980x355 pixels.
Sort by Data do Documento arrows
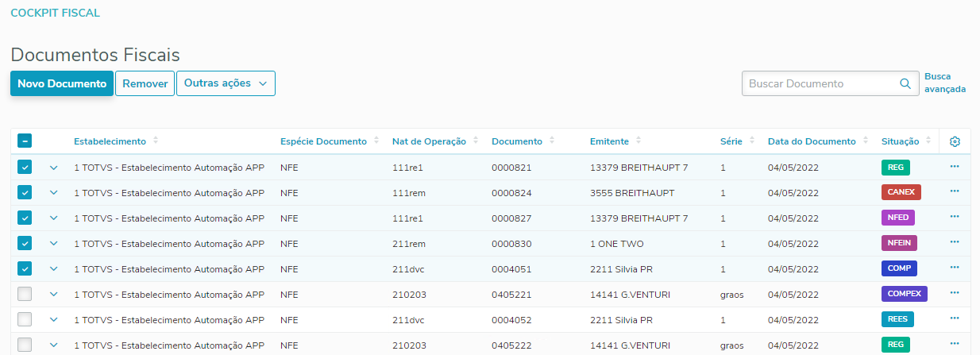tap(866, 141)
